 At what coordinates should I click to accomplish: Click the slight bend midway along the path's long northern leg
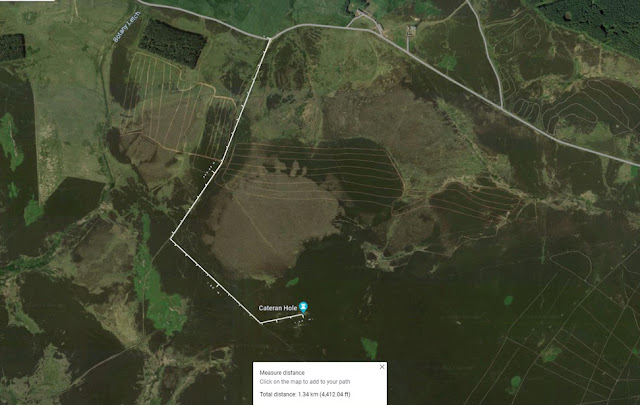[x=222, y=162]
